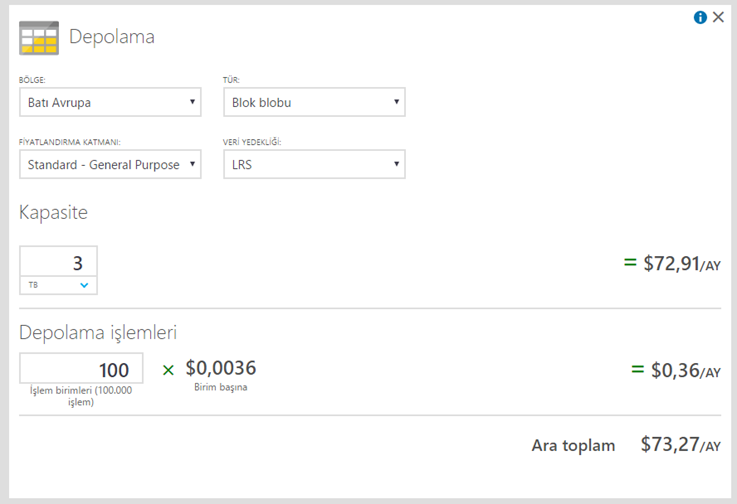This screenshot has height=504, width=737.
Task: Click the storage transactions field showing 100
Action: click(x=81, y=369)
